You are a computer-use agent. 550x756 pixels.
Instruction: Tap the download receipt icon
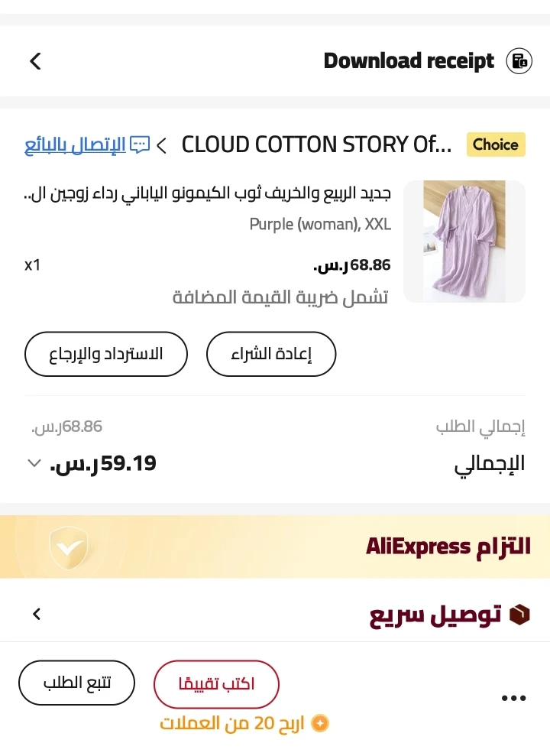coord(519,61)
